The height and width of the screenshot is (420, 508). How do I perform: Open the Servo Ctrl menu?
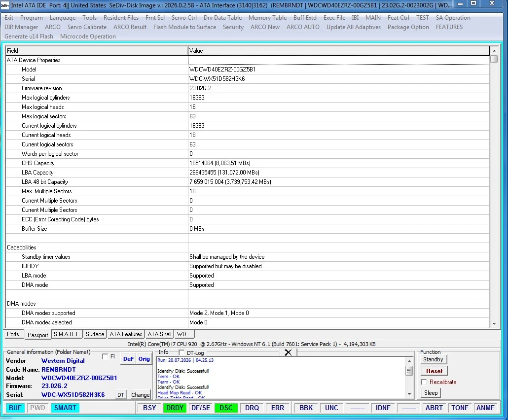[184, 18]
